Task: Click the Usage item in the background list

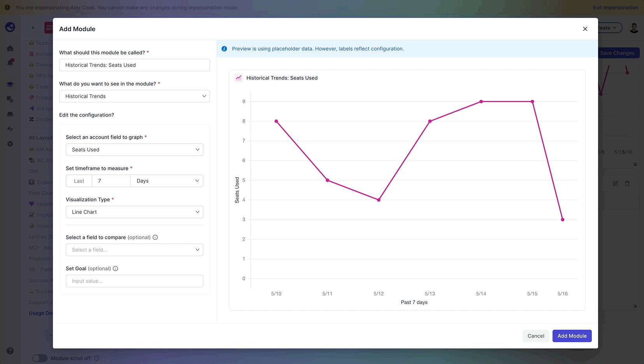Action: (40, 313)
